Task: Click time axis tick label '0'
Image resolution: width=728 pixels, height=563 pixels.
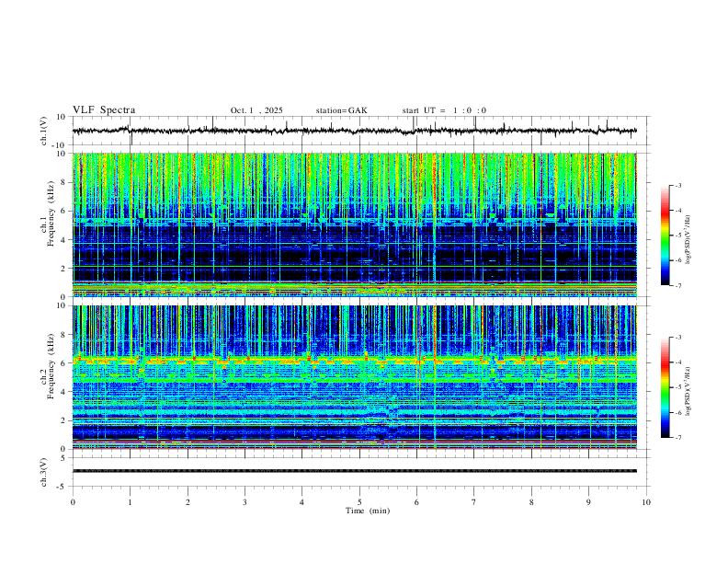Action: coord(73,502)
